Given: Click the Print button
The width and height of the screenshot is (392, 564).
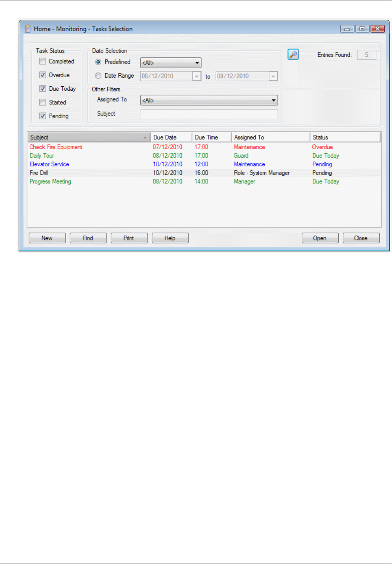Looking at the screenshot, I should pos(129,238).
